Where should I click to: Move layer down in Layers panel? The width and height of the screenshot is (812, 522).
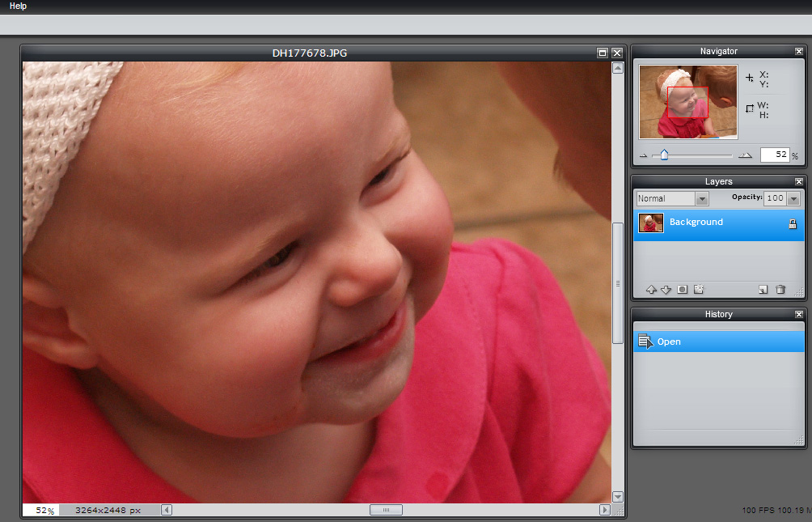(x=666, y=290)
